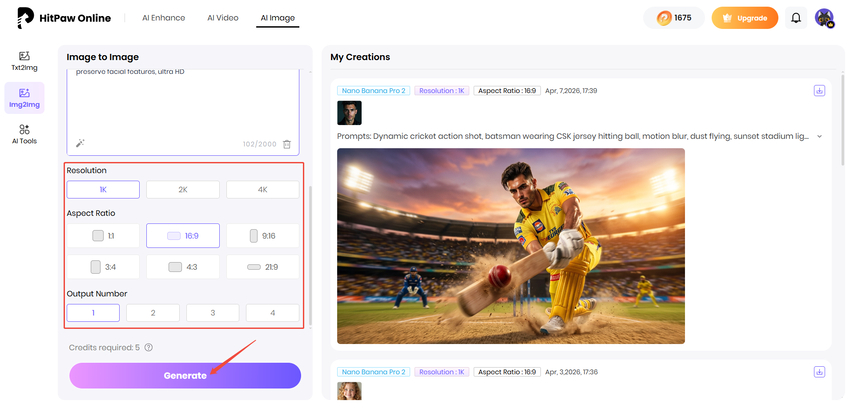Switch to the AI Enhance tab
Image resolution: width=854 pixels, height=409 pixels.
pos(165,18)
